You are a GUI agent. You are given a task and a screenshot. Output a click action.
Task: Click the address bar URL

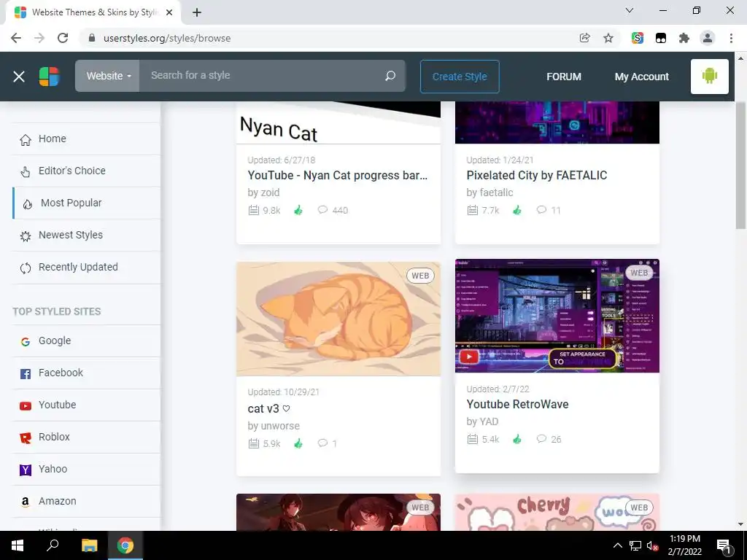pos(167,38)
